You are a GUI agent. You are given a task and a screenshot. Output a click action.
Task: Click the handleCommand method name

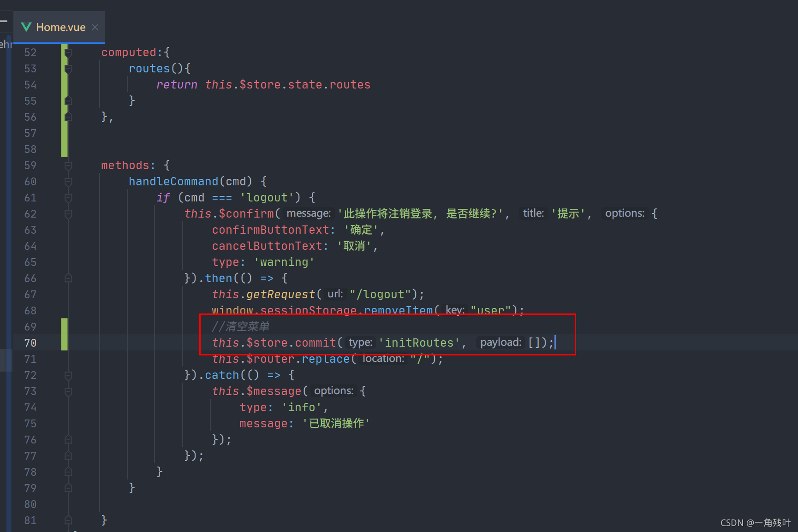click(173, 182)
